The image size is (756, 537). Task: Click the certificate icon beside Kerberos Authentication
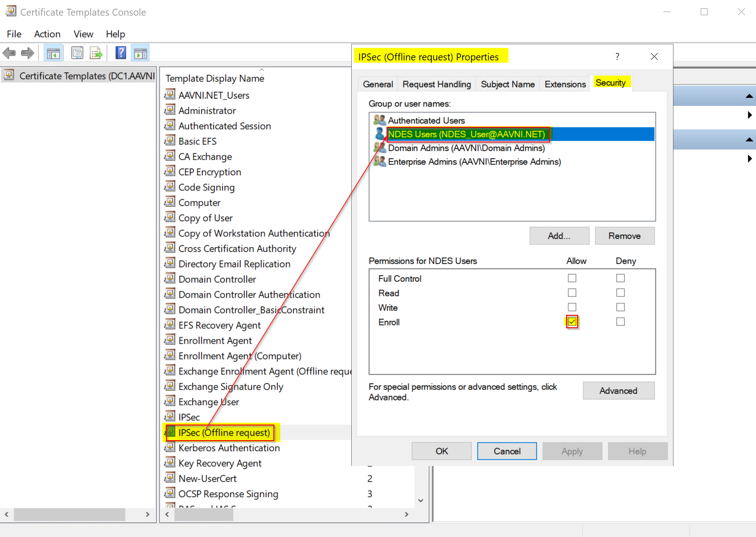pyautogui.click(x=170, y=448)
